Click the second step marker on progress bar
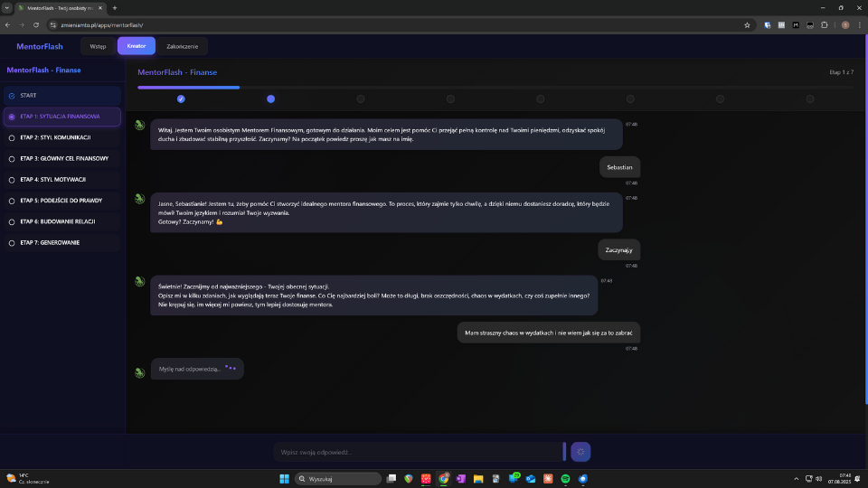The image size is (868, 488). pos(270,99)
